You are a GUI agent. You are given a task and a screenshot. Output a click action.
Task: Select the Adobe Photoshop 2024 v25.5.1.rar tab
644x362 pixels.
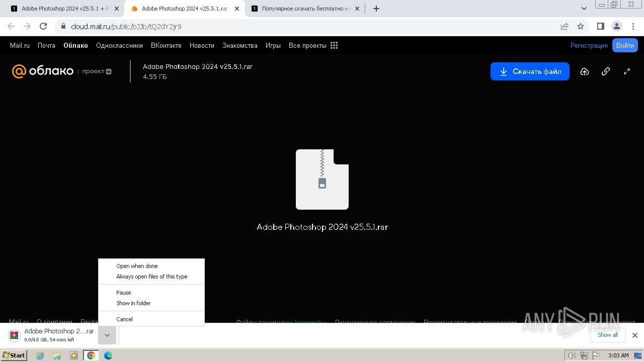(x=185, y=9)
